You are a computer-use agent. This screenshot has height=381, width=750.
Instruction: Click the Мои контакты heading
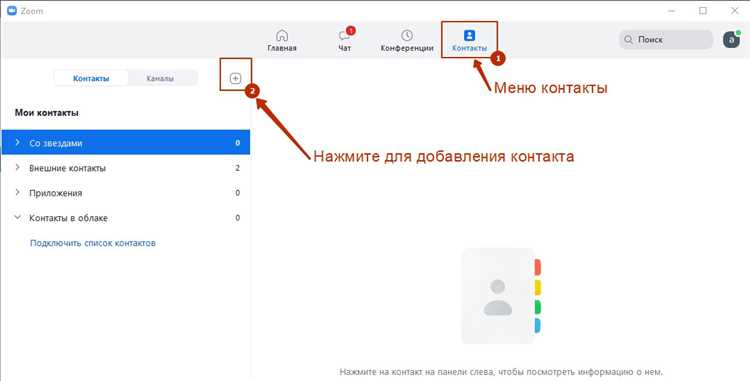(46, 113)
